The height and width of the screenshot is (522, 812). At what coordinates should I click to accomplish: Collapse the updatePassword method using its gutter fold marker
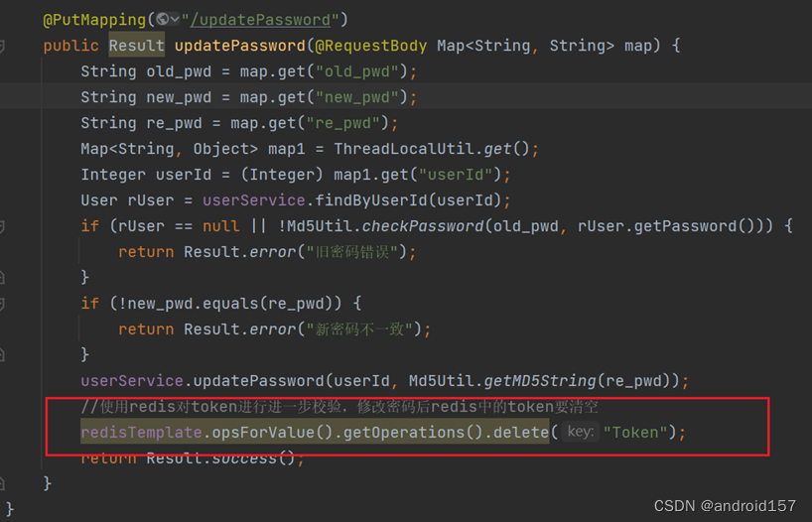tap(2, 46)
